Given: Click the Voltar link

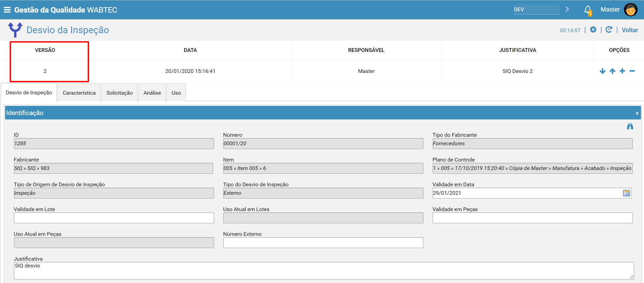Looking at the screenshot, I should pos(630,30).
